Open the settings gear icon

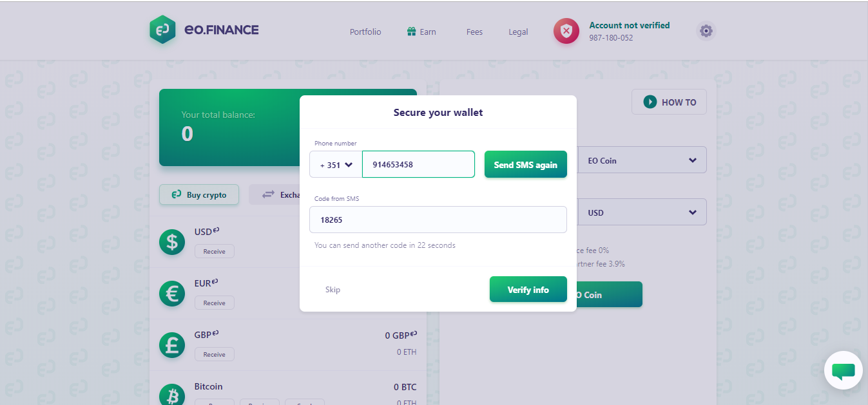706,31
